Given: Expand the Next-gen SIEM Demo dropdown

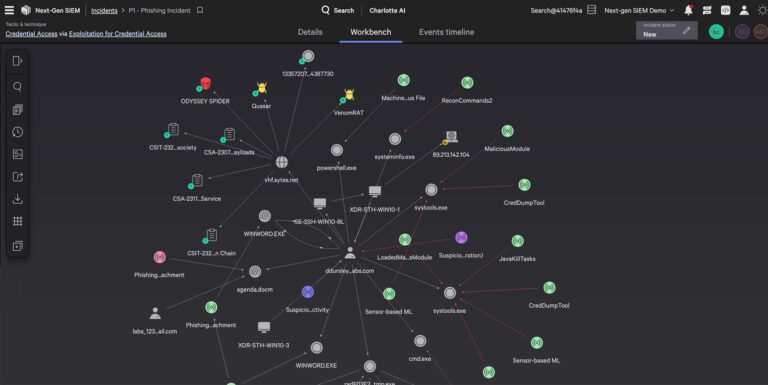Looking at the screenshot, I should click(x=639, y=10).
